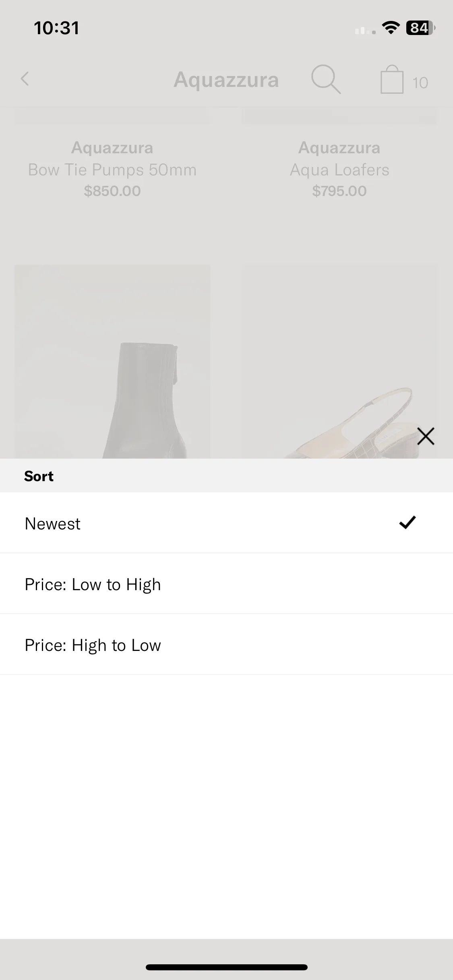Viewport: 453px width, 980px height.
Task: Tap the Wi-Fi status icon
Action: [x=390, y=28]
